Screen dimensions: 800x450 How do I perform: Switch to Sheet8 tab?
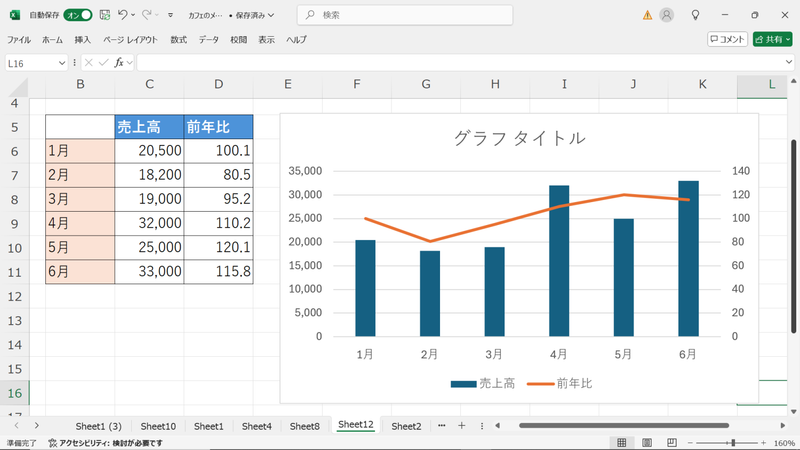[x=305, y=426]
